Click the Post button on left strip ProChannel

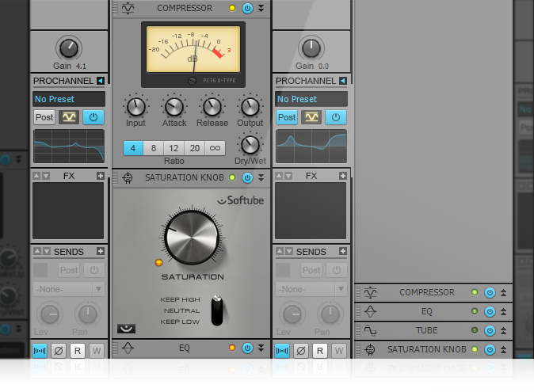click(44, 117)
